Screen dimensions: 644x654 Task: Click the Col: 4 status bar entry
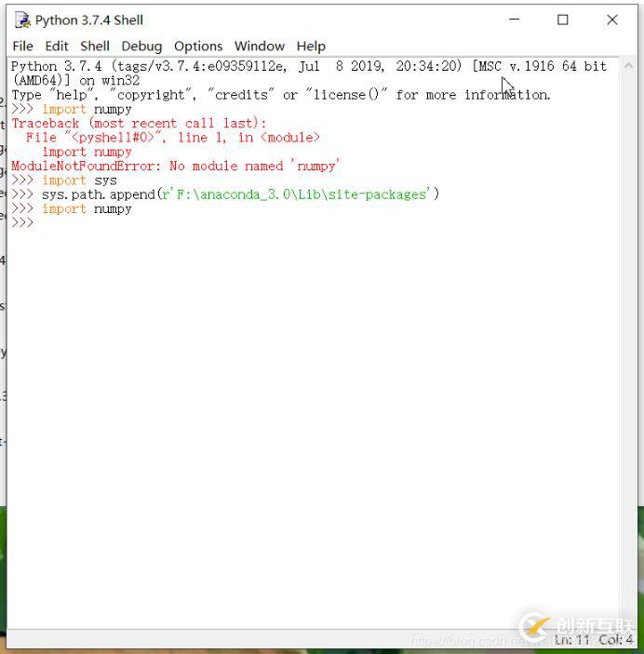[x=616, y=639]
